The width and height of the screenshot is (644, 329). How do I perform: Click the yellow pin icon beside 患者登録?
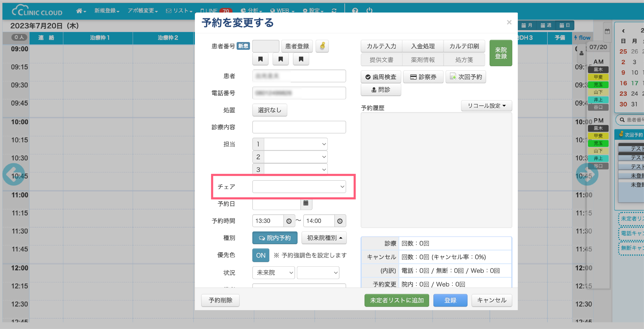[x=322, y=46]
